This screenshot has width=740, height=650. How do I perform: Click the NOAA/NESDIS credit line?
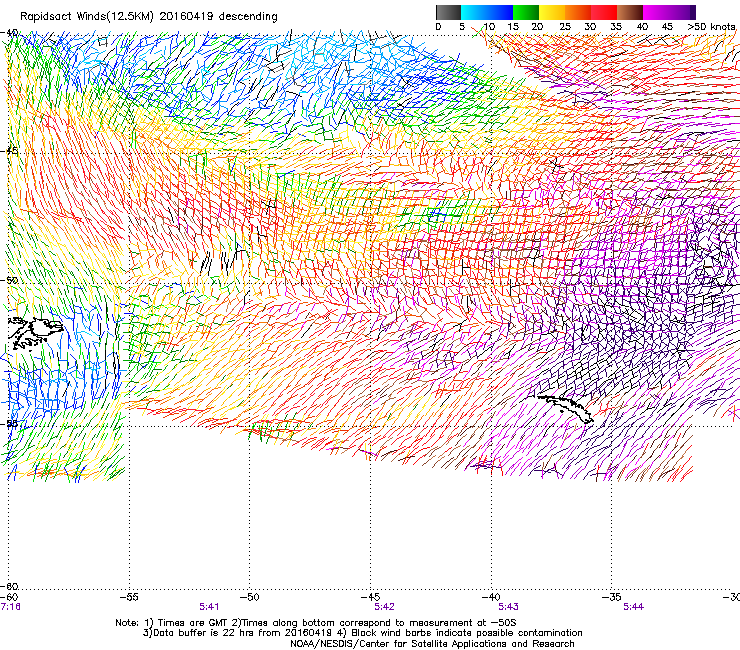[432, 644]
